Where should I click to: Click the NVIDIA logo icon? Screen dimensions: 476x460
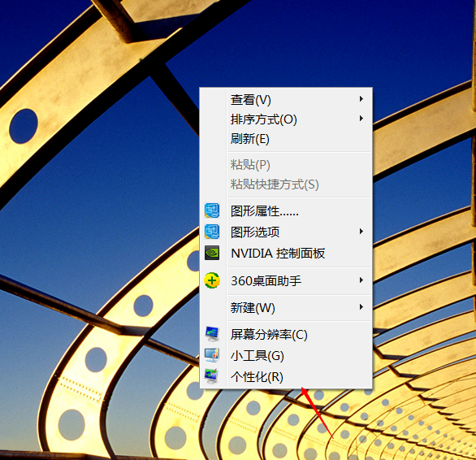(212, 253)
